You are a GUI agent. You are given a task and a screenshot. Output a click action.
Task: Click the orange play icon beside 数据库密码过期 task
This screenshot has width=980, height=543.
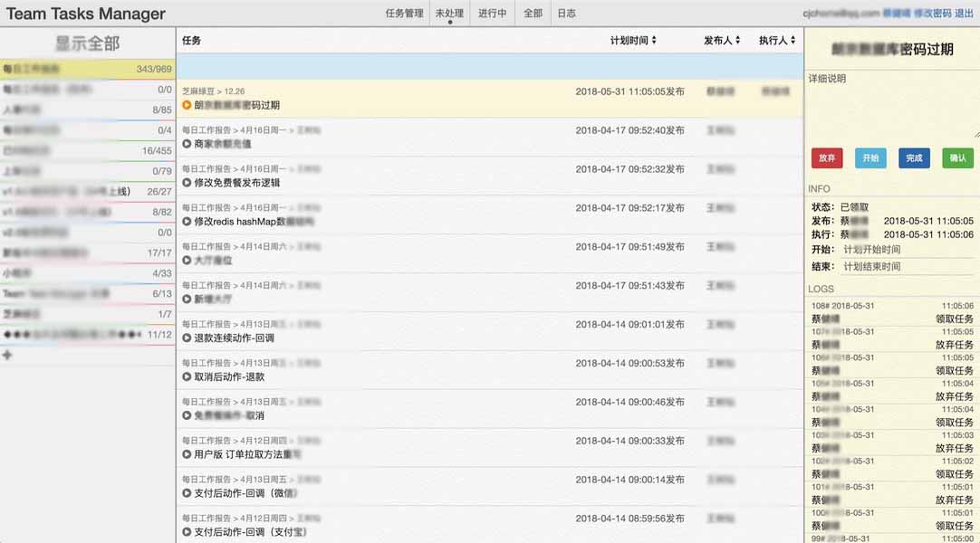tap(187, 105)
